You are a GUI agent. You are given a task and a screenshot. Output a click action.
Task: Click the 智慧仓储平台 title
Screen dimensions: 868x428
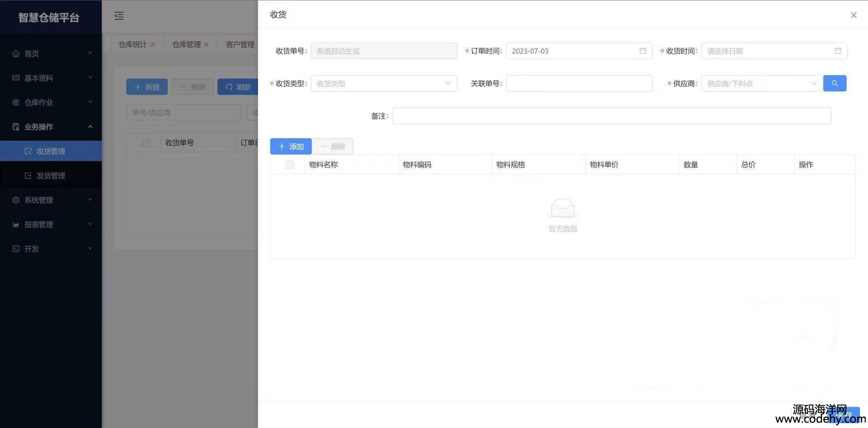coord(49,17)
